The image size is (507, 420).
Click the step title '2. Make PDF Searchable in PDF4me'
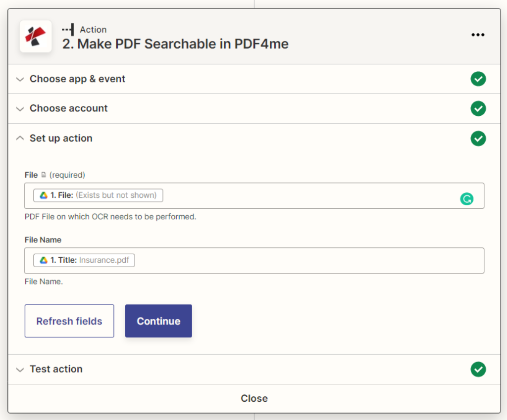tap(175, 44)
